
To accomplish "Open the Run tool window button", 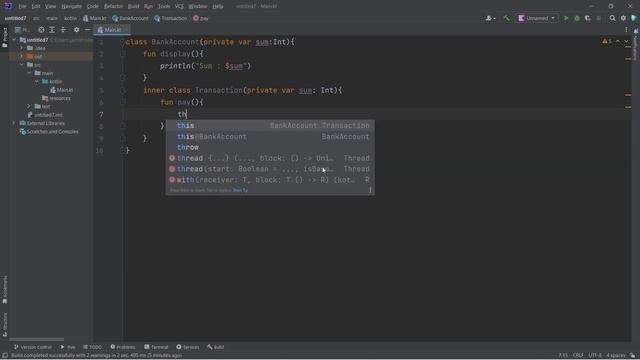I will click(68, 347).
